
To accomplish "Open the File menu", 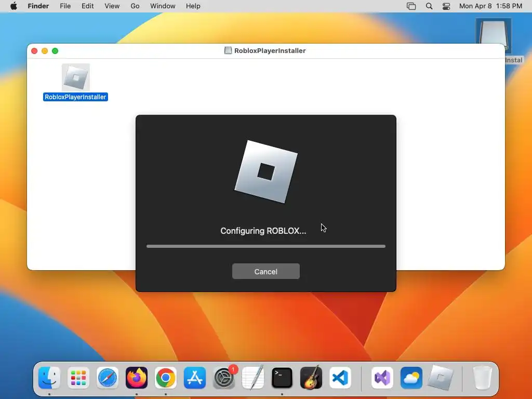I will point(65,6).
